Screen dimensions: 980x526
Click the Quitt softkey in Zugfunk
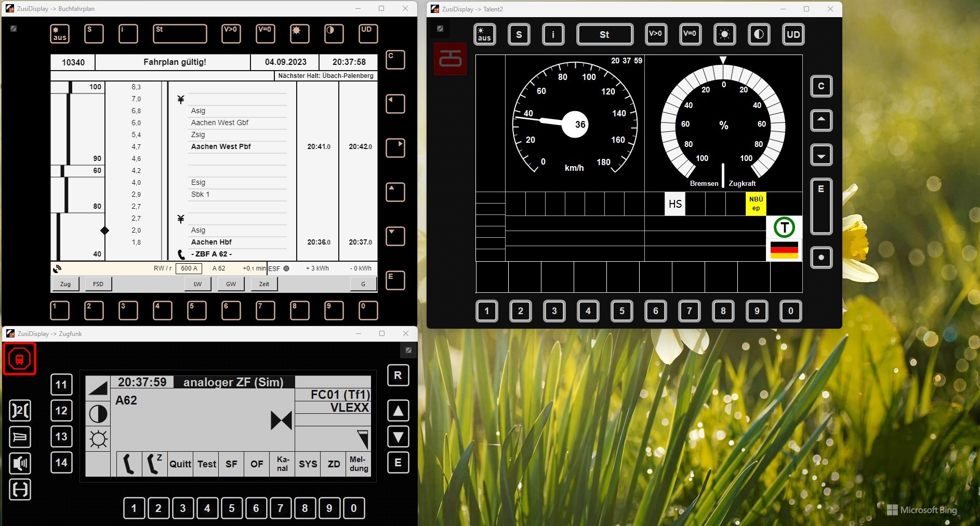click(180, 464)
